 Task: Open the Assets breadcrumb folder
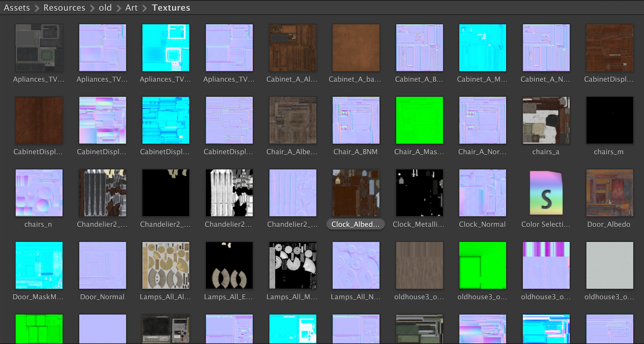17,8
